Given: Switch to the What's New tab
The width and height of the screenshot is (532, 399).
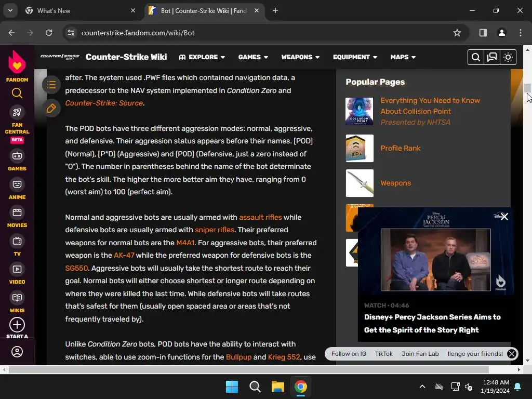Looking at the screenshot, I should point(81,10).
